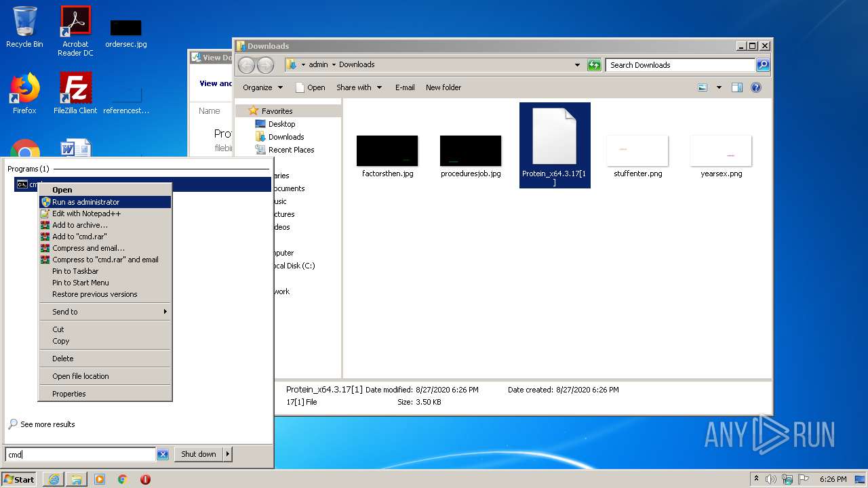
Task: Open Internet Explorer from taskbar
Action: (x=54, y=479)
